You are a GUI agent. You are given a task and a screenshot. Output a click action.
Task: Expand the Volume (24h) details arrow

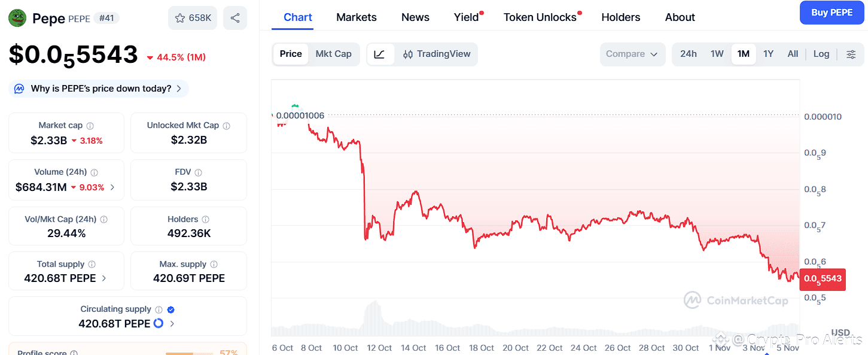coord(112,187)
